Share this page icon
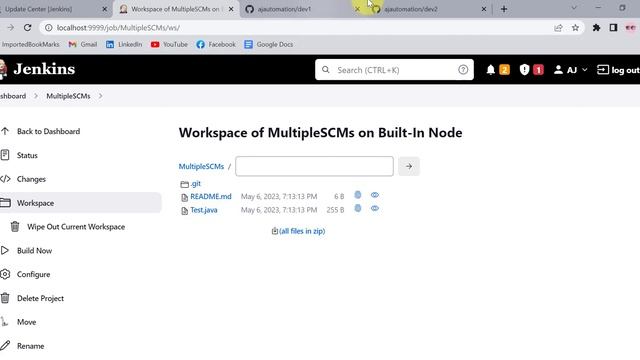640x360 pixels. [558, 28]
